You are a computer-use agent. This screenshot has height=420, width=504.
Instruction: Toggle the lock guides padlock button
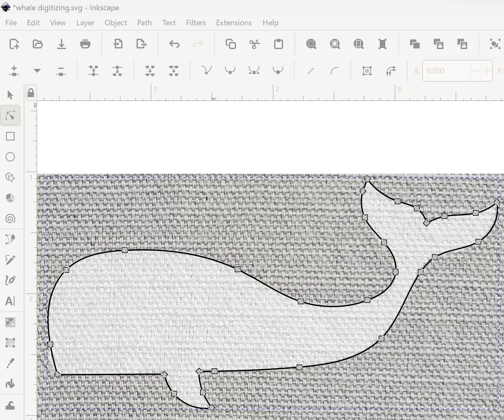[x=31, y=93]
